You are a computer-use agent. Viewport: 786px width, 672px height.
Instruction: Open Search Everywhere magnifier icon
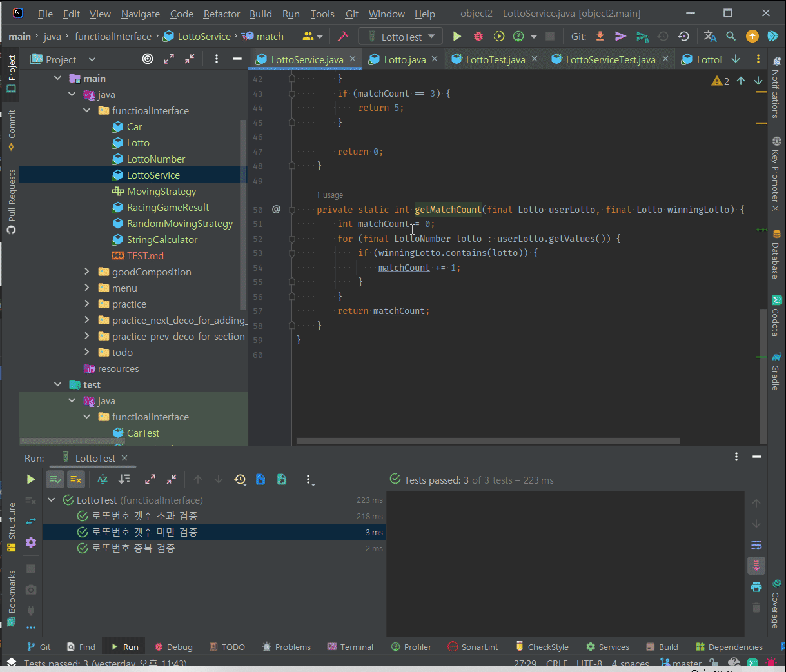click(731, 37)
